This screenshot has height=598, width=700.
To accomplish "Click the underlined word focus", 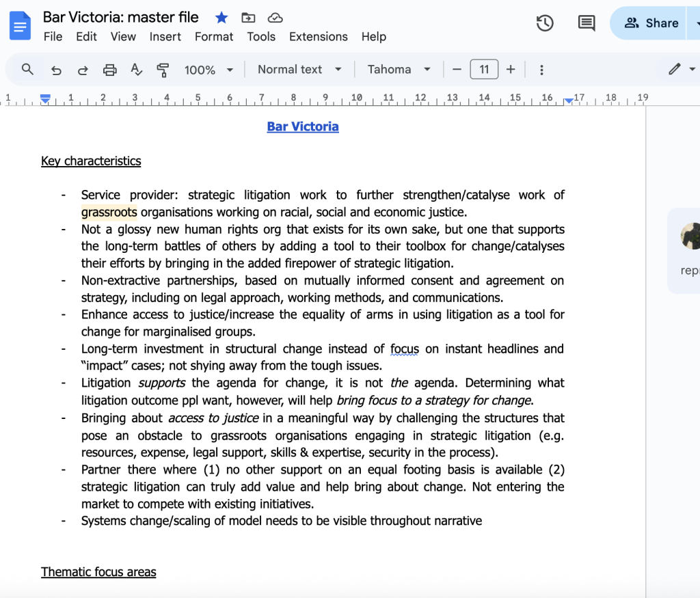I will pyautogui.click(x=405, y=349).
